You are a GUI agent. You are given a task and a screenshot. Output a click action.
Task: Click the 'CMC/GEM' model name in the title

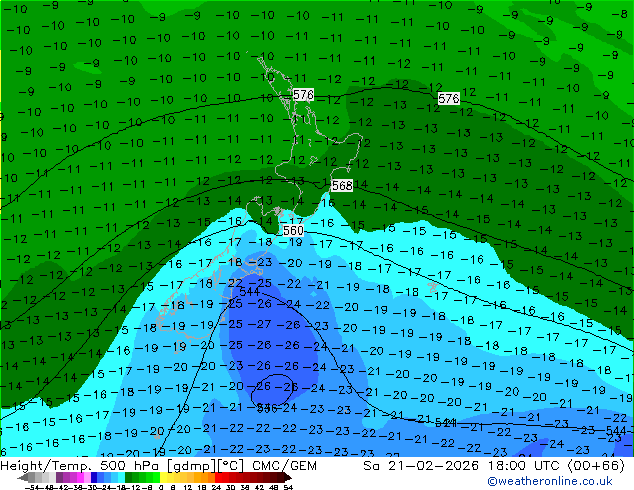point(284,466)
